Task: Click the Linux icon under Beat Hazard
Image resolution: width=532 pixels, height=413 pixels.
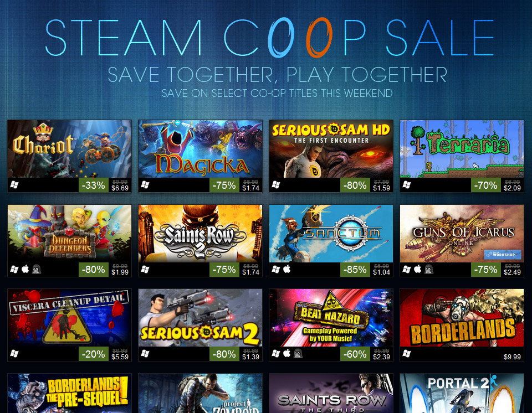Action: coord(298,354)
